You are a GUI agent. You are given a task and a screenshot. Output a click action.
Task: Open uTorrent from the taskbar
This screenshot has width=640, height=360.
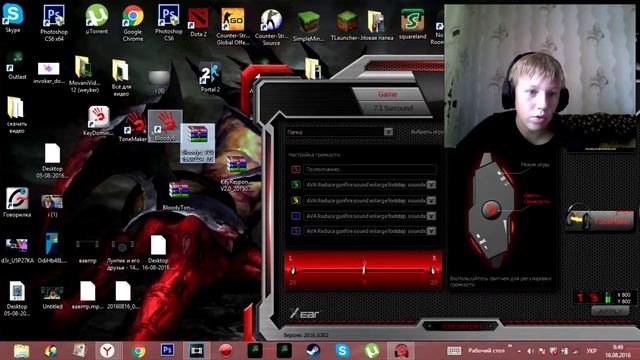[x=372, y=351]
